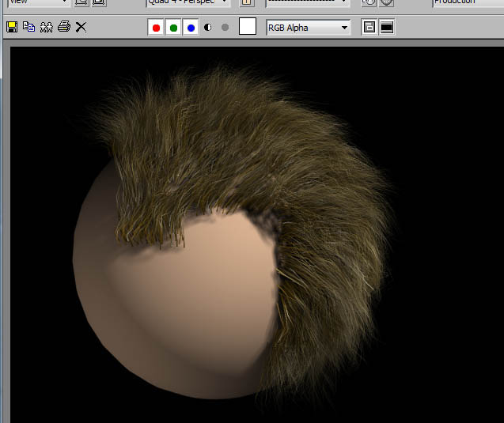Open the Quad 4 - Perspective viewport dropdown
Viewport: 504px width, 423px height.
(188, 2)
